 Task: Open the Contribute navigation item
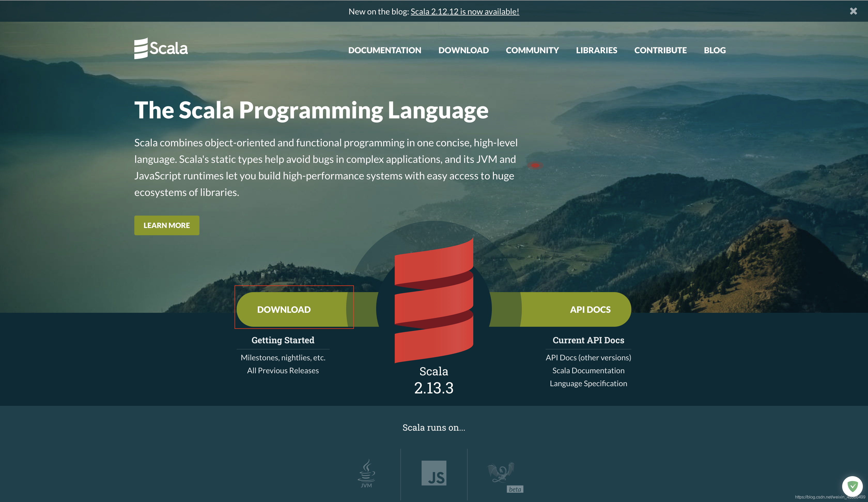[x=660, y=50]
